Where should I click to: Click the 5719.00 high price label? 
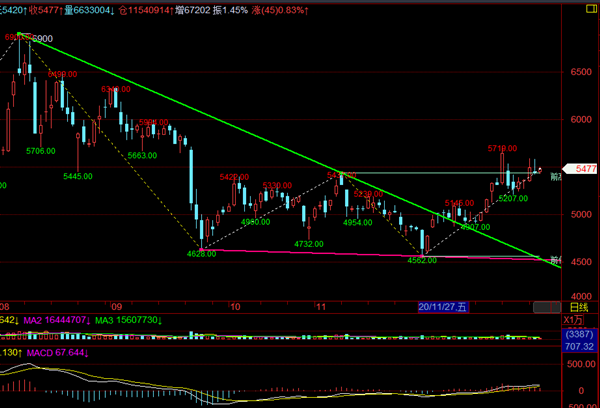(502, 148)
